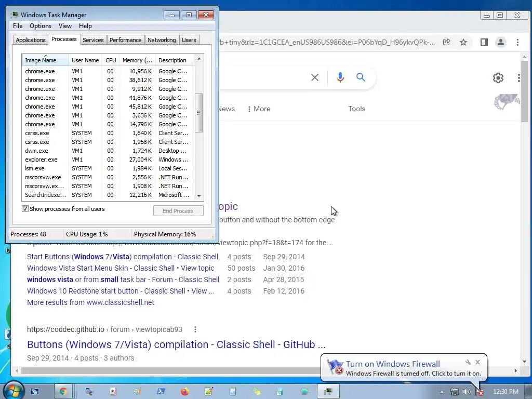Switch to the Applications tab
Viewport: 532px width, 399px height.
click(x=31, y=40)
